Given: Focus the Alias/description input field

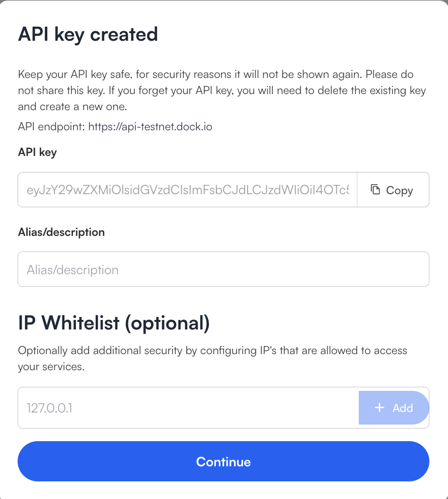Looking at the screenshot, I should tap(223, 269).
